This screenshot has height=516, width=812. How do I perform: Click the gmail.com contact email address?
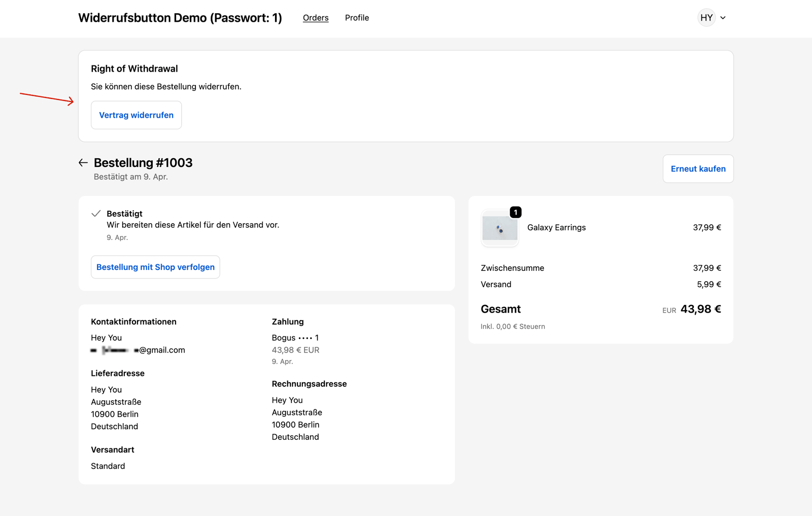[138, 350]
